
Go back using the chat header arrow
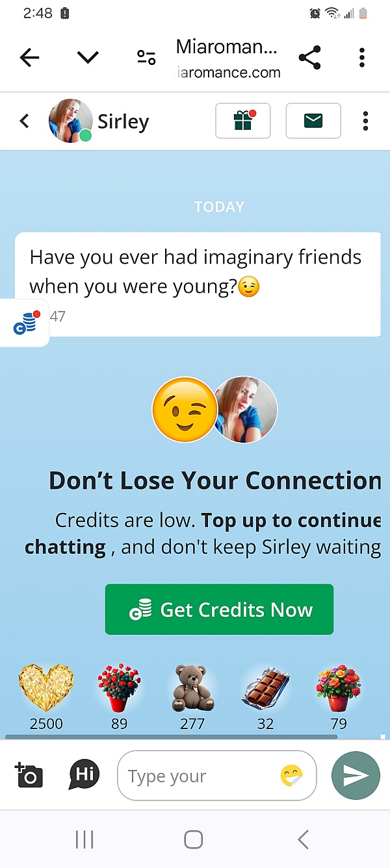25,121
